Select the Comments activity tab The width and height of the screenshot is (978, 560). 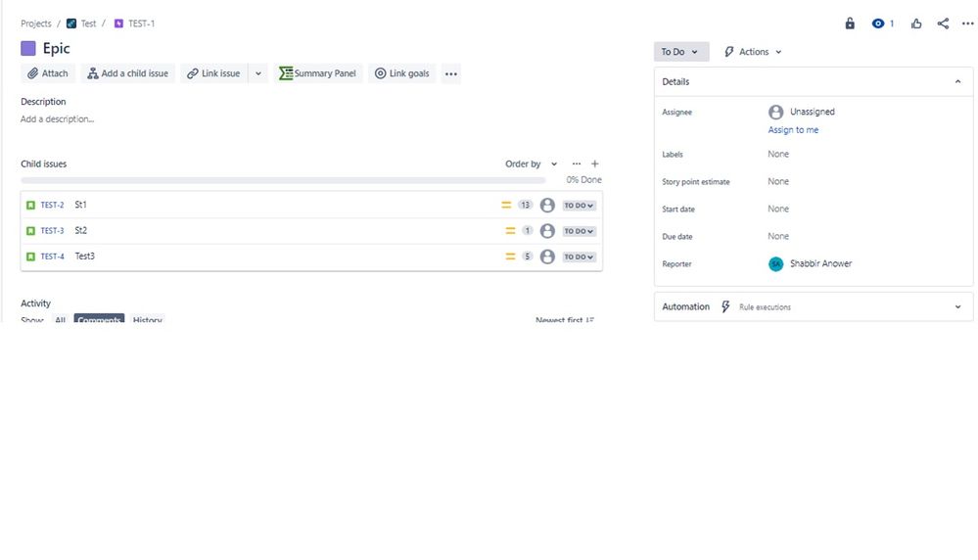point(99,318)
